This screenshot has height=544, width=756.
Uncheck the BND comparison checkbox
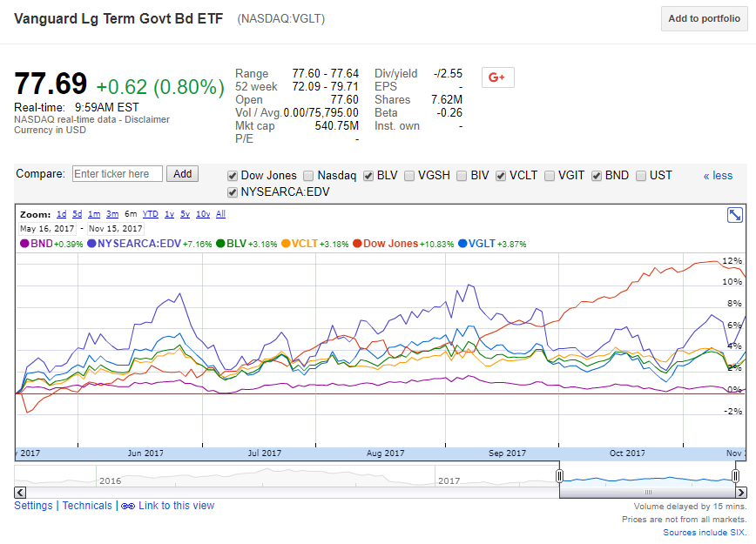(597, 176)
